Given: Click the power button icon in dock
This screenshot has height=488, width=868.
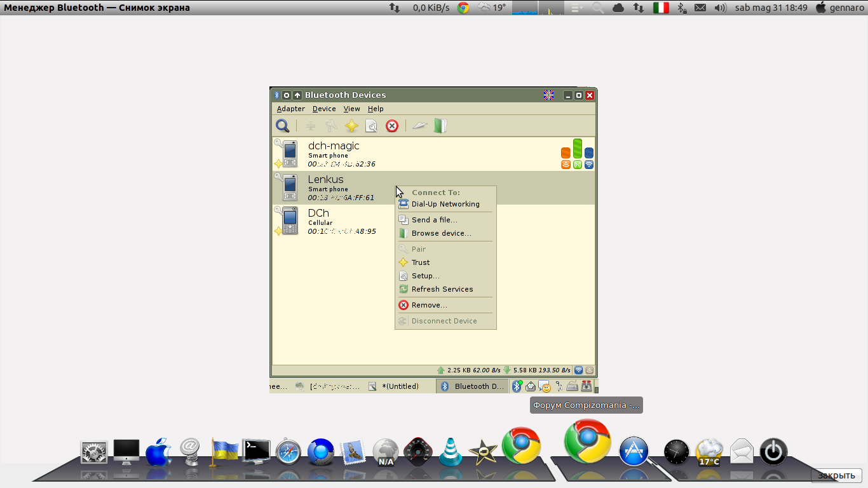Looking at the screenshot, I should (x=773, y=452).
